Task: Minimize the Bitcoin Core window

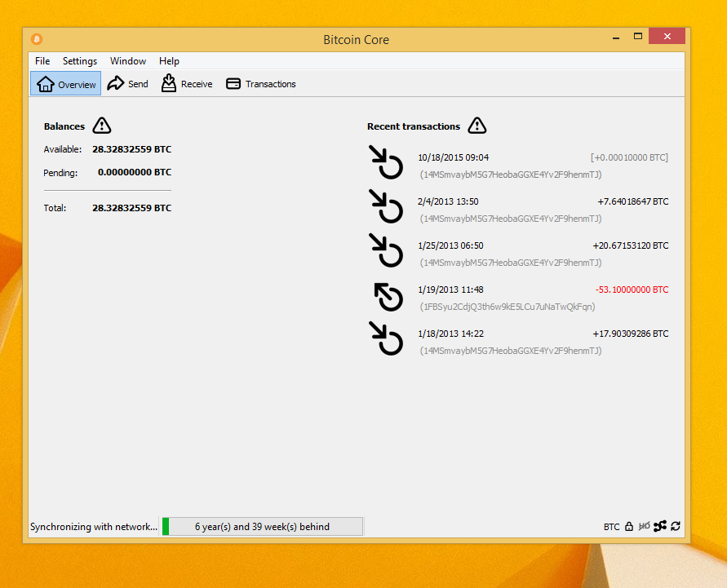Action: pyautogui.click(x=616, y=37)
